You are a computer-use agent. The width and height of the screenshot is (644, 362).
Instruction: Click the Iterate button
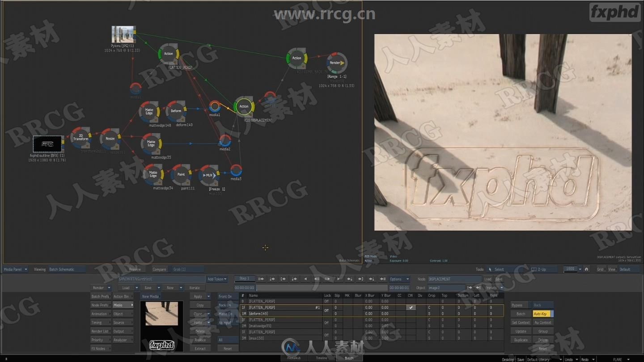195,288
